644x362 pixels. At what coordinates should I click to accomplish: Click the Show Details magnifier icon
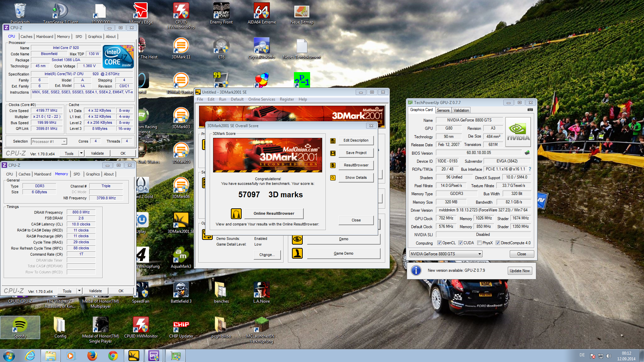click(333, 178)
